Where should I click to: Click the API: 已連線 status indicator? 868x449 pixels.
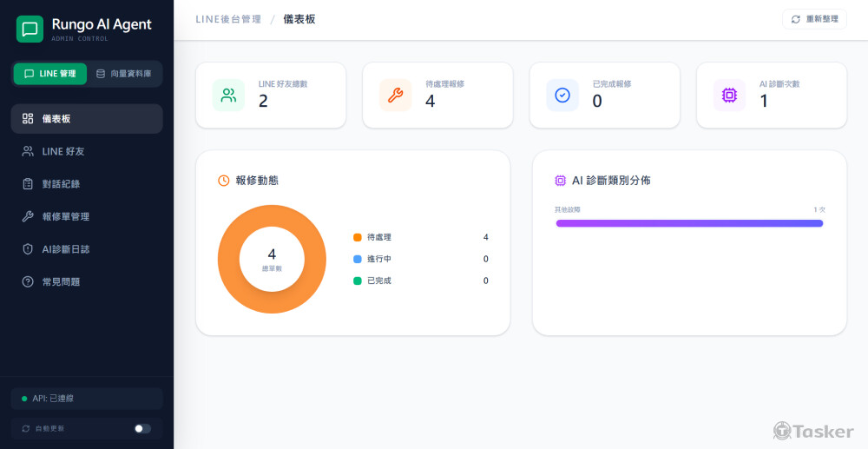87,398
